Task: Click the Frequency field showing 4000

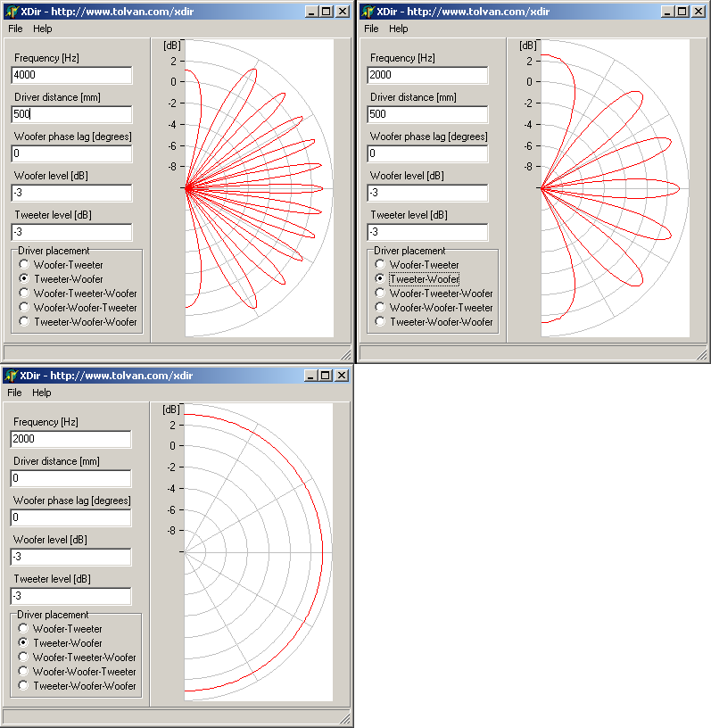Action: (71, 75)
